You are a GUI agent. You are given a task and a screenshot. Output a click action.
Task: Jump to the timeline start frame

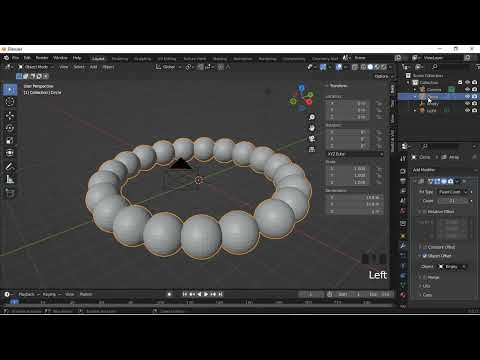pos(185,294)
